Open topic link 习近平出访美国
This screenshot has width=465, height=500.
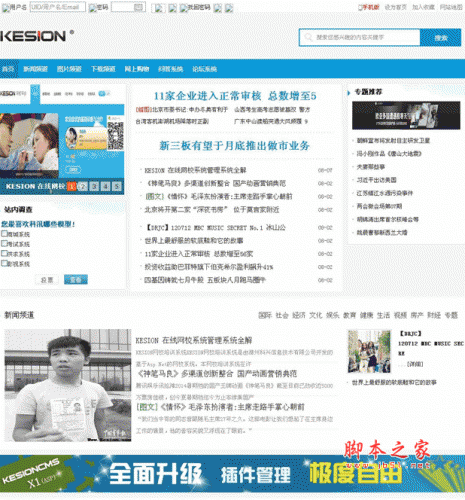click(x=377, y=180)
